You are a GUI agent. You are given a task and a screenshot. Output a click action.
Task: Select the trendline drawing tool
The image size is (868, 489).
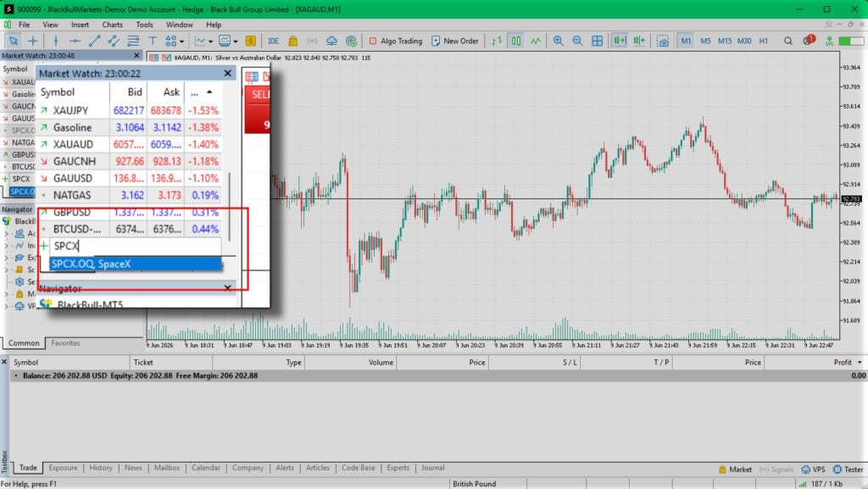(x=94, y=41)
